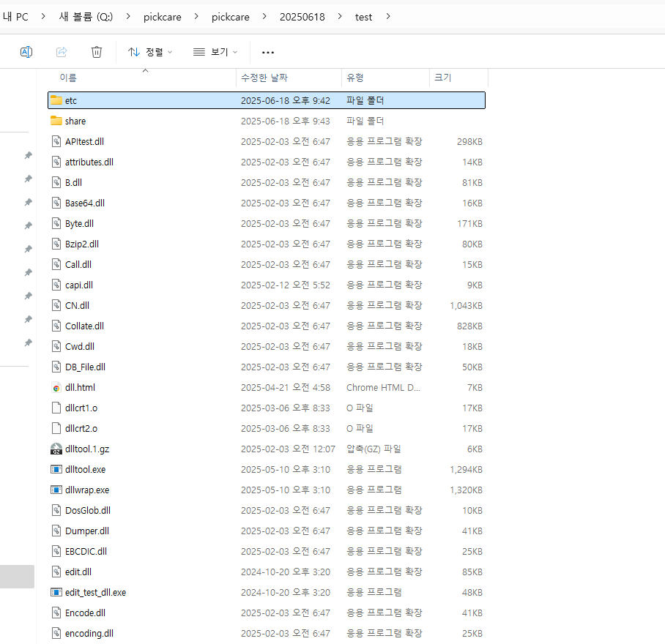The image size is (665, 644).
Task: Click the Call.dll file icon
Action: coord(56,264)
